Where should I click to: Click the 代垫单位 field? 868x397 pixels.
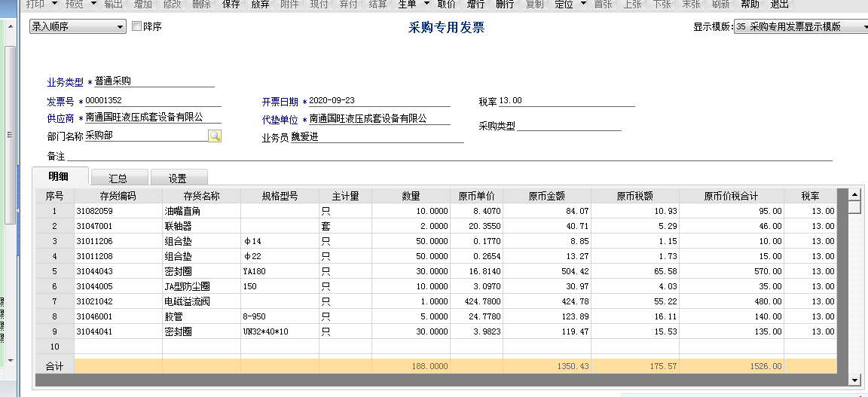point(379,118)
